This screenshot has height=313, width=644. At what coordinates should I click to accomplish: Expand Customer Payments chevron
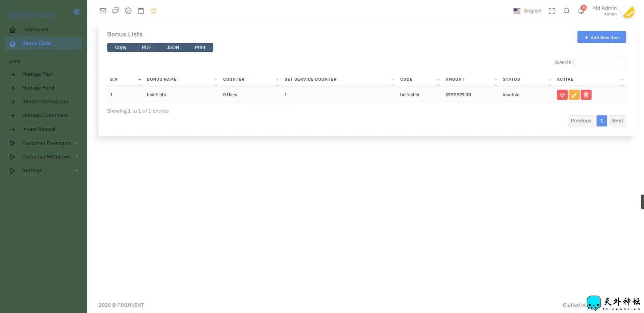click(x=77, y=143)
